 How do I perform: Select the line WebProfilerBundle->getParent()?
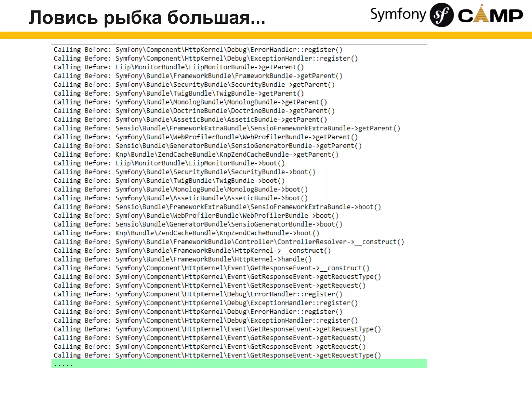coord(206,137)
